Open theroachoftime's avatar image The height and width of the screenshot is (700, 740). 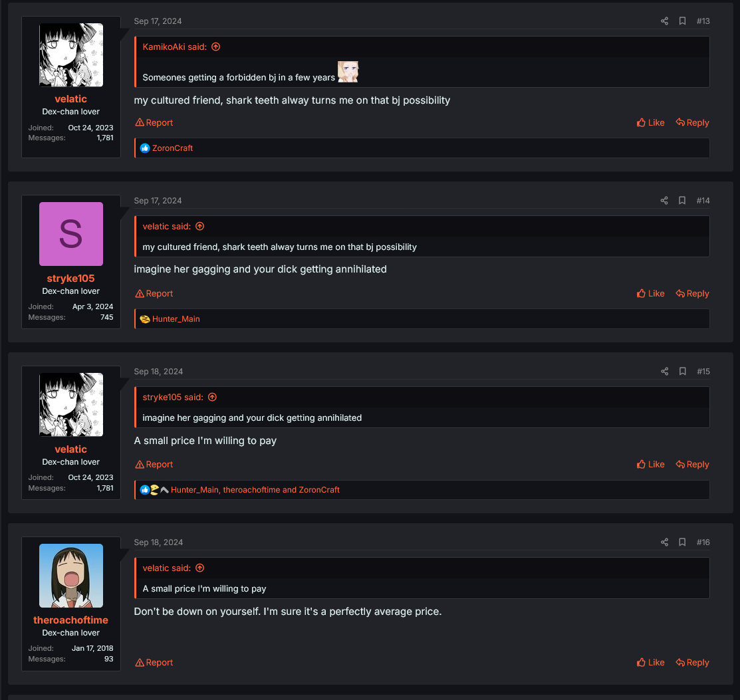coord(71,576)
